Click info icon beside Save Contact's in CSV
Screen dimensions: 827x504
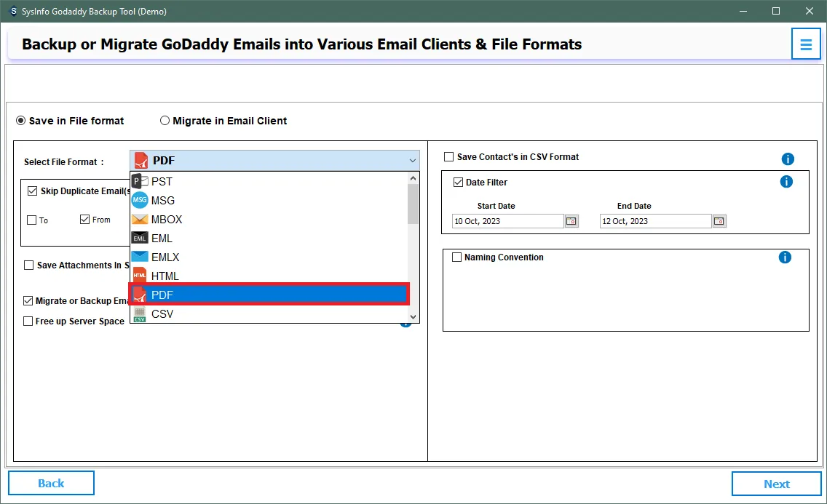point(787,159)
